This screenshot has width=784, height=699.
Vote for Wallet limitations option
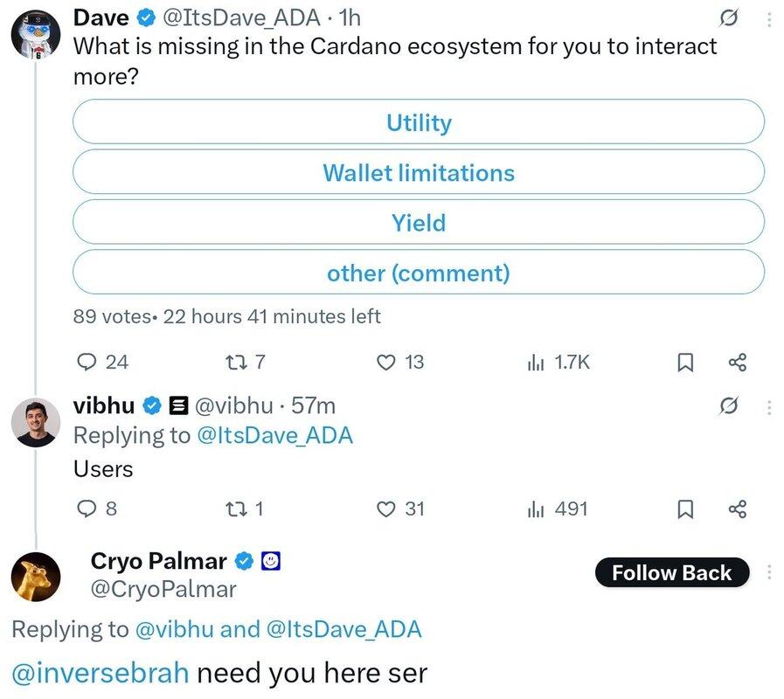coord(419,172)
